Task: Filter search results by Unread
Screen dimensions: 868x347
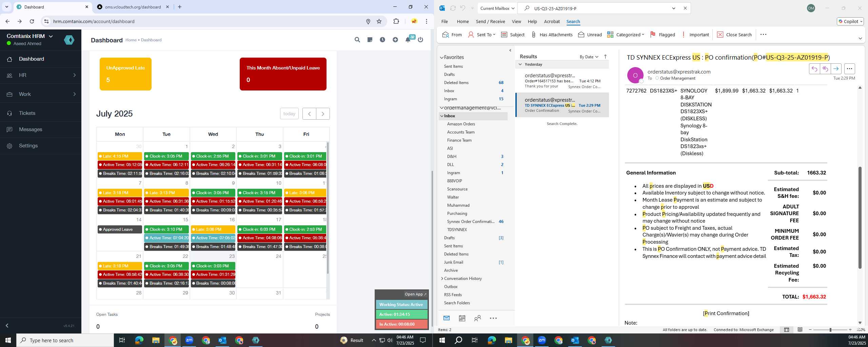Action: click(x=590, y=35)
